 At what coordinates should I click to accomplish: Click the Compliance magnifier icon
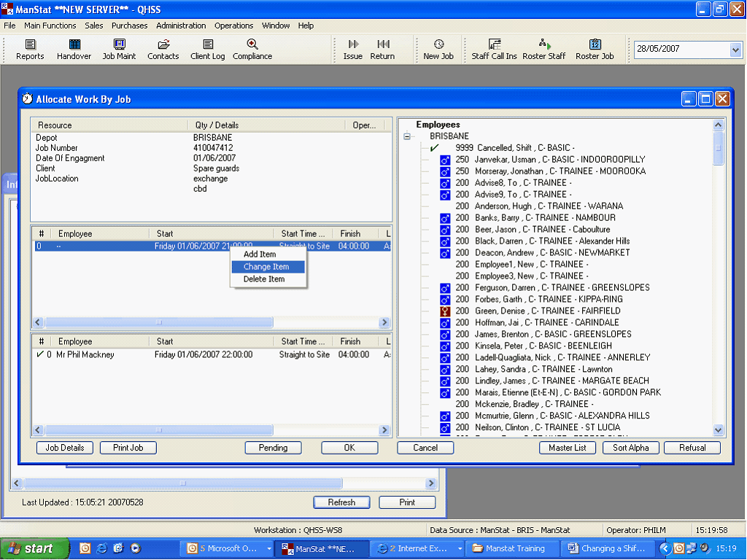click(x=252, y=44)
